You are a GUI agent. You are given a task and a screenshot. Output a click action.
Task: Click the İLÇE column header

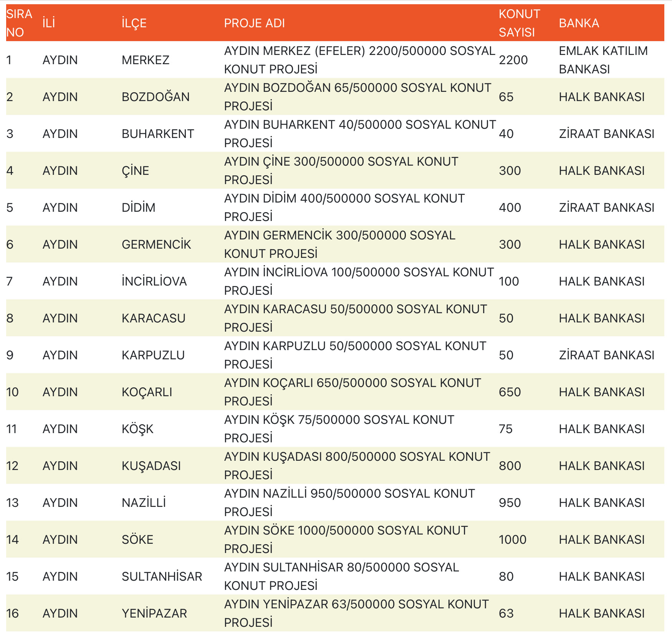[x=134, y=23]
